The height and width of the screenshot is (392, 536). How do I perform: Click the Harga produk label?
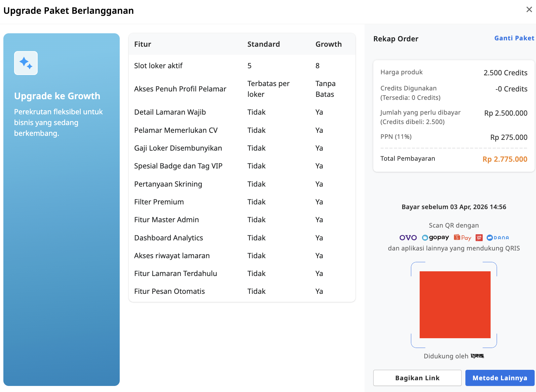[x=401, y=72]
